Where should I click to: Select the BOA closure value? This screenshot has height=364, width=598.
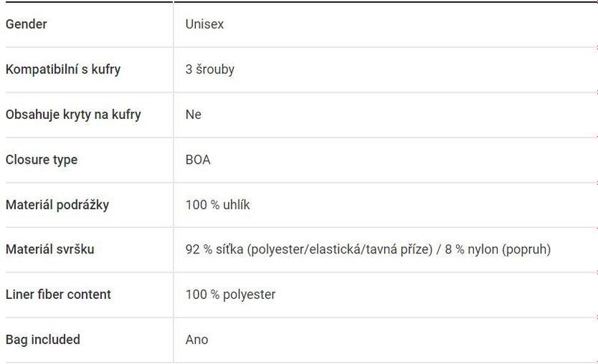(x=198, y=159)
